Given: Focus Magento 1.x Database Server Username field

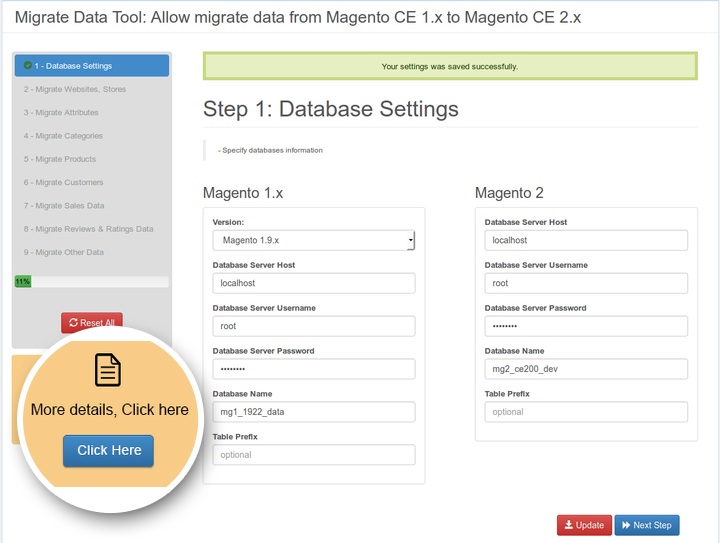Looking at the screenshot, I should (x=314, y=326).
